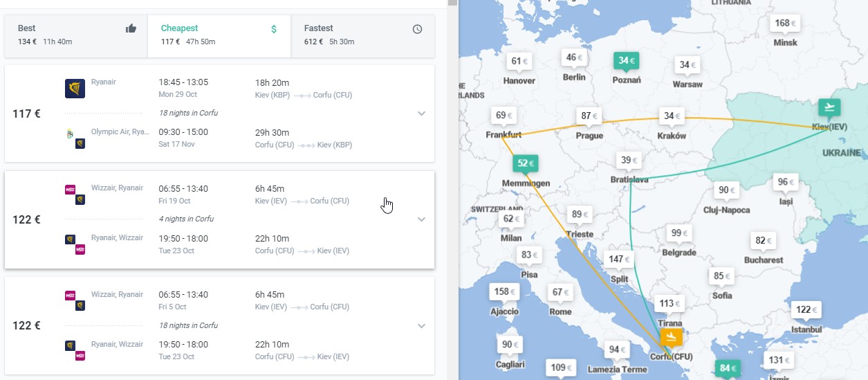Expand the 117 € flight result details
Screen dimensions: 868x380
coord(421,114)
